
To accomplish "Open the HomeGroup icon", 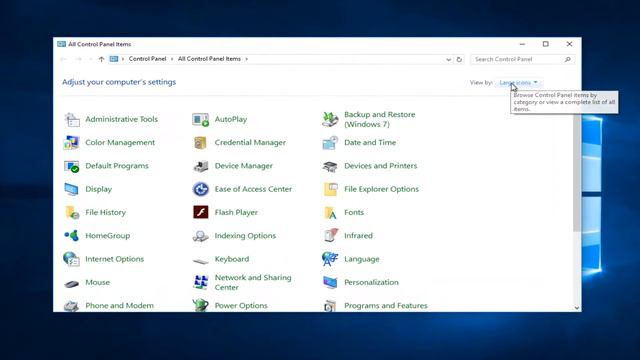I will coord(71,236).
